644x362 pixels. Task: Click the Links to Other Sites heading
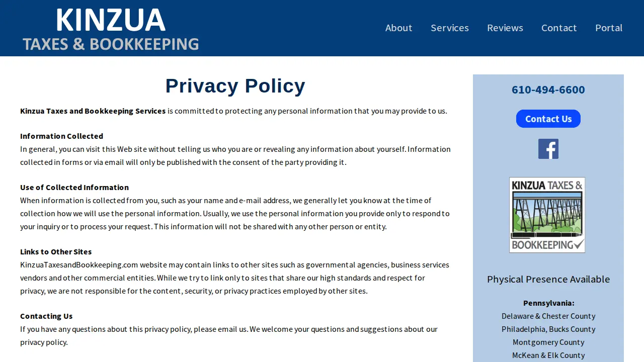(56, 251)
